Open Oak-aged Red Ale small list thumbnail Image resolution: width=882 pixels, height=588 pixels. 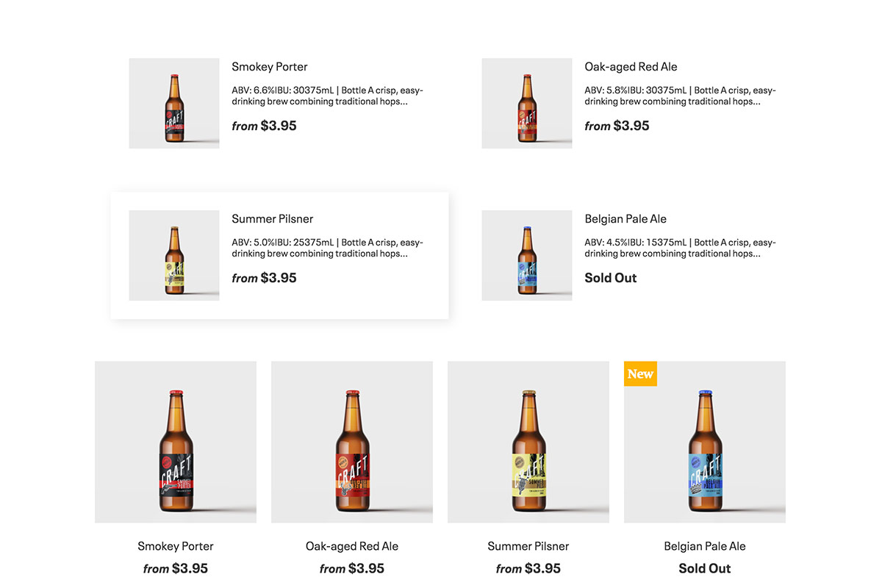(x=527, y=104)
